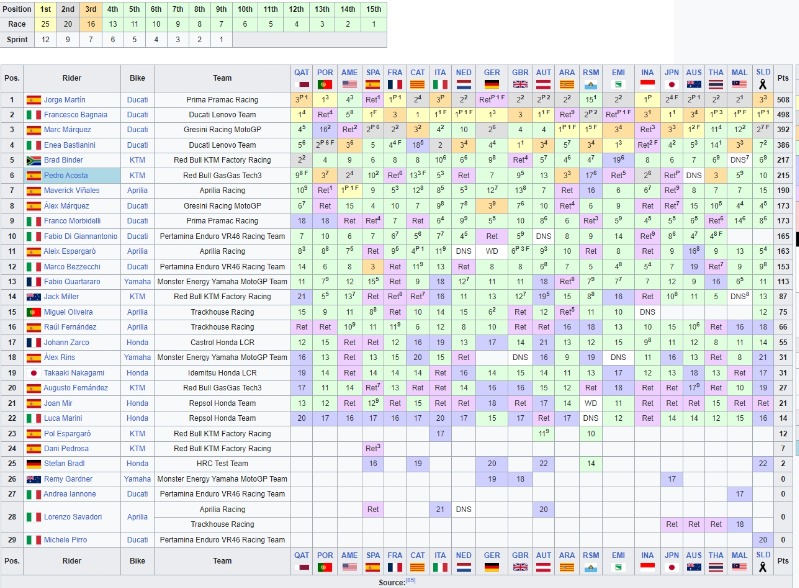Click the Yamaha bike link in Fabio Quartararo's row
This screenshot has height=588, width=799.
(x=137, y=282)
